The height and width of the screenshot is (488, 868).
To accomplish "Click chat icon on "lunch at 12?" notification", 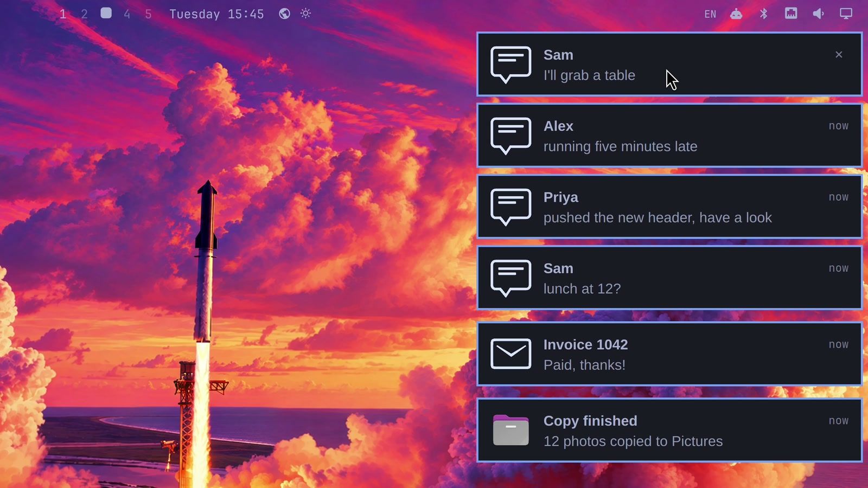I will point(510,278).
